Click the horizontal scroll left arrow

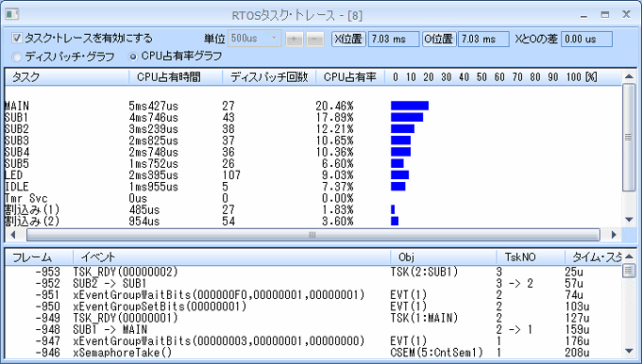click(x=12, y=235)
